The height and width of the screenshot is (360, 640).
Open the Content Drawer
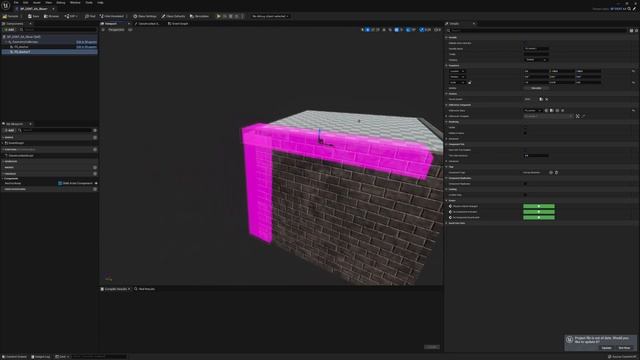pos(15,357)
